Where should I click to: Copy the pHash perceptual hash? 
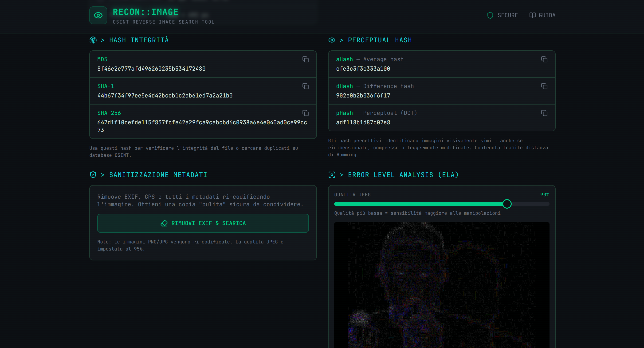(x=544, y=113)
